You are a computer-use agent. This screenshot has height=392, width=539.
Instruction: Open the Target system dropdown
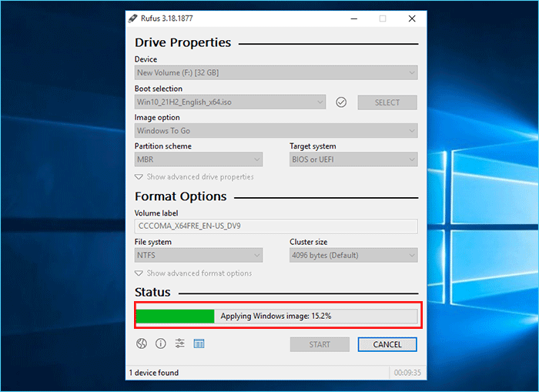[353, 159]
